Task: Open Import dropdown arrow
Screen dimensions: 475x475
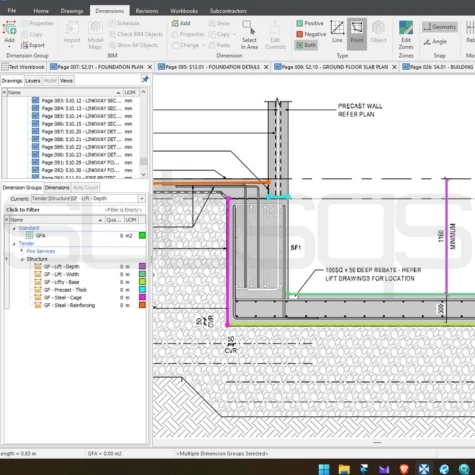Action: [x=72, y=47]
